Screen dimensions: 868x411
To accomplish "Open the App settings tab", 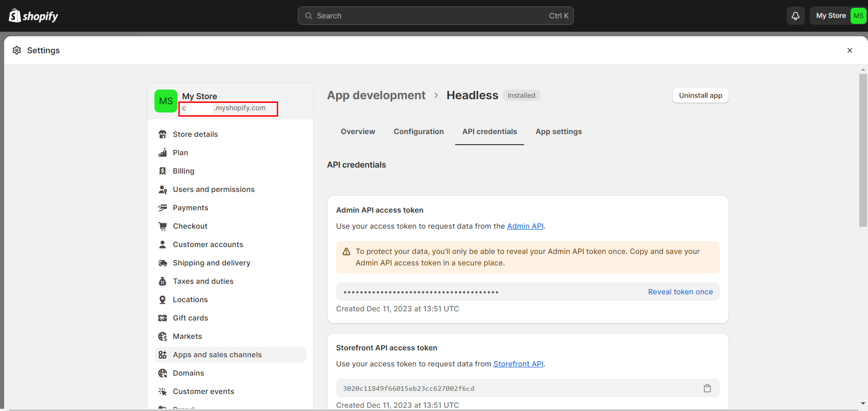I will tap(559, 132).
